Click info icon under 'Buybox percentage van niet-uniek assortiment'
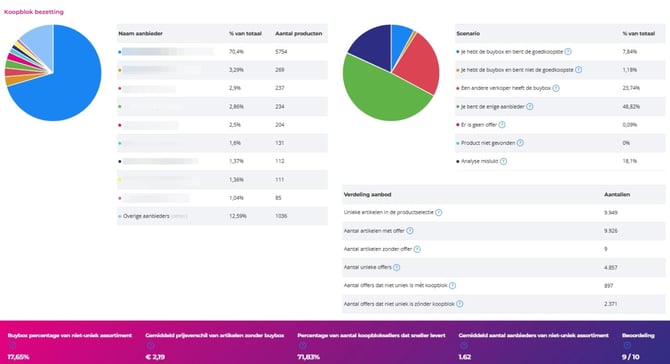This screenshot has height=364, width=670. [12, 345]
